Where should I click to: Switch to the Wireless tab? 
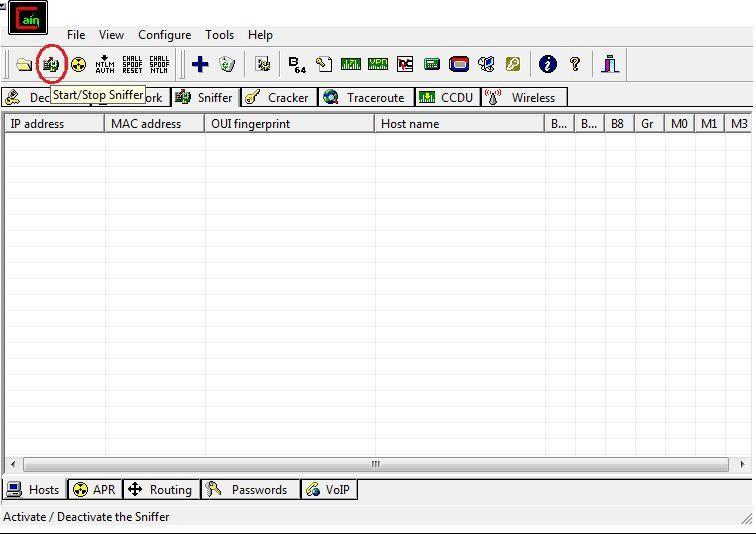(524, 97)
